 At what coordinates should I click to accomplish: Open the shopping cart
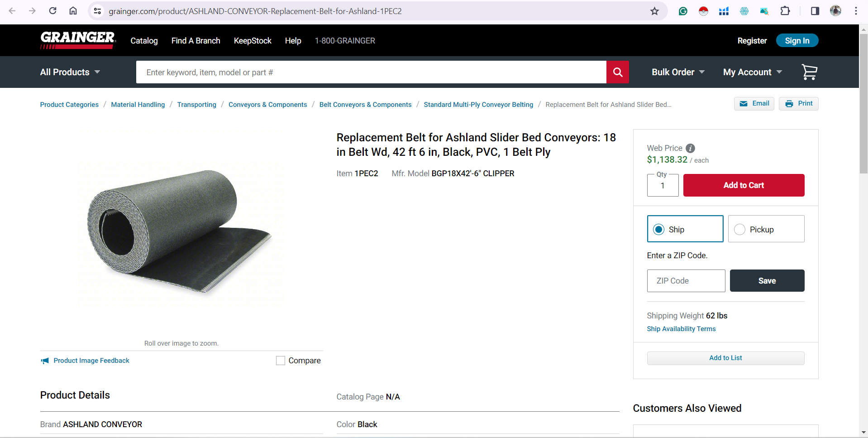809,72
